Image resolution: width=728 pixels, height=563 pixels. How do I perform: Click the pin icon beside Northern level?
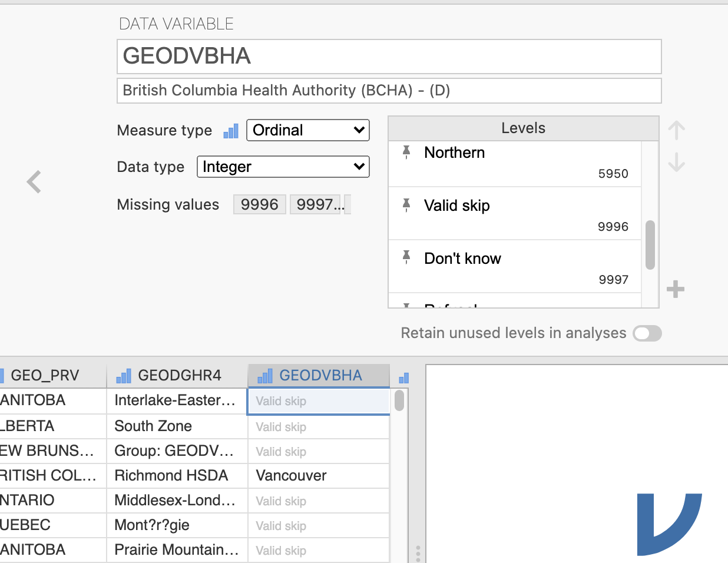[406, 153]
